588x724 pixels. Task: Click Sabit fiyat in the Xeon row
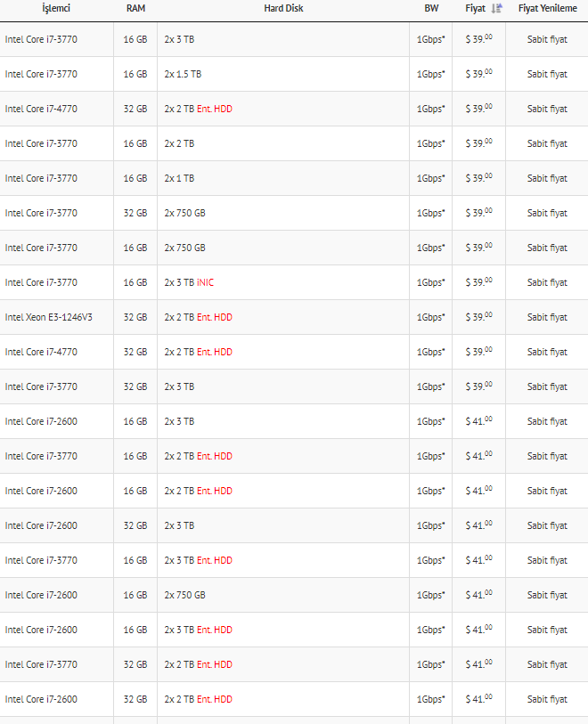coord(547,317)
